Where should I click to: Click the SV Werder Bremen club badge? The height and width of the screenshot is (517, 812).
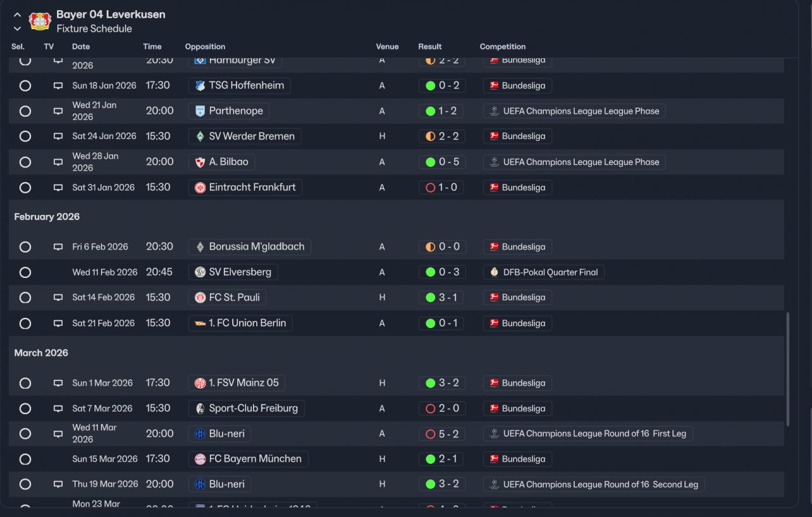click(200, 136)
